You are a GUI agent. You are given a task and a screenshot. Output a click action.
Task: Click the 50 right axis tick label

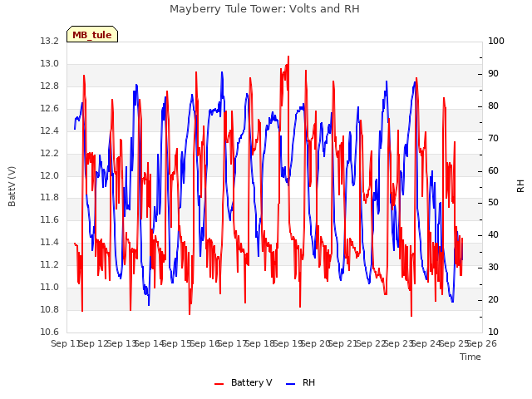tap(493, 203)
